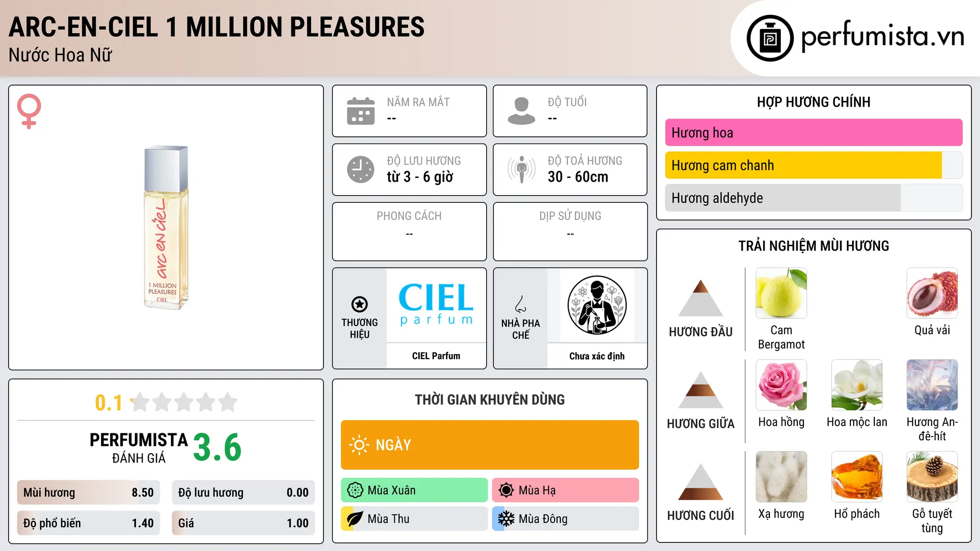
Task: Click the ARC-EN-CIEL 1 MILLION PLEASURES title
Action: point(217,27)
